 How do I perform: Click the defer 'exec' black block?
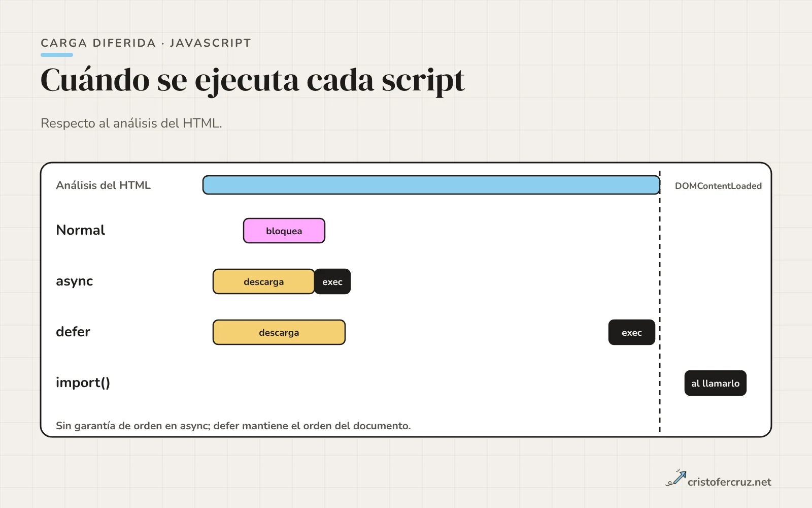click(x=632, y=332)
